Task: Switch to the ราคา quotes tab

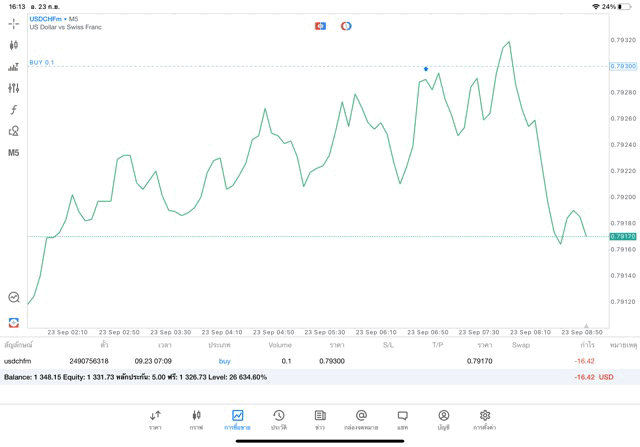Action: 155,419
